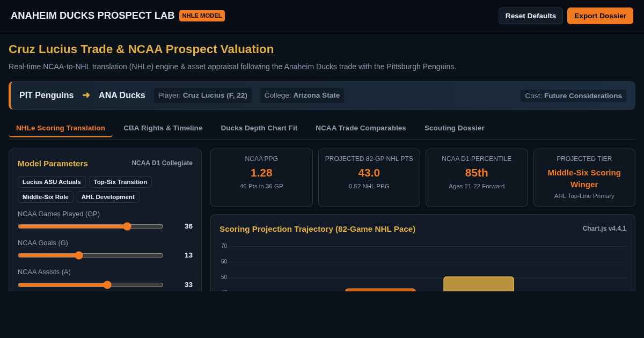This screenshot has height=338, width=644.
Task: Click the 85th percentile value
Action: [477, 173]
